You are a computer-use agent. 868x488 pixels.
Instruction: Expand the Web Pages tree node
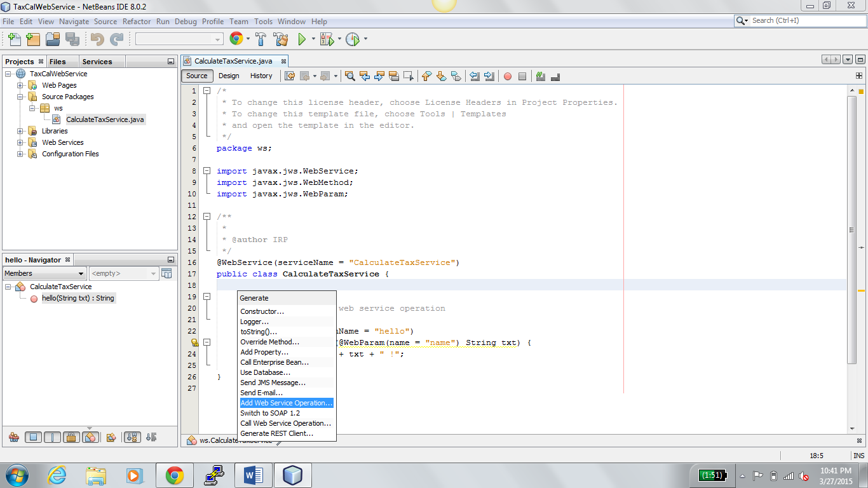pos(20,85)
